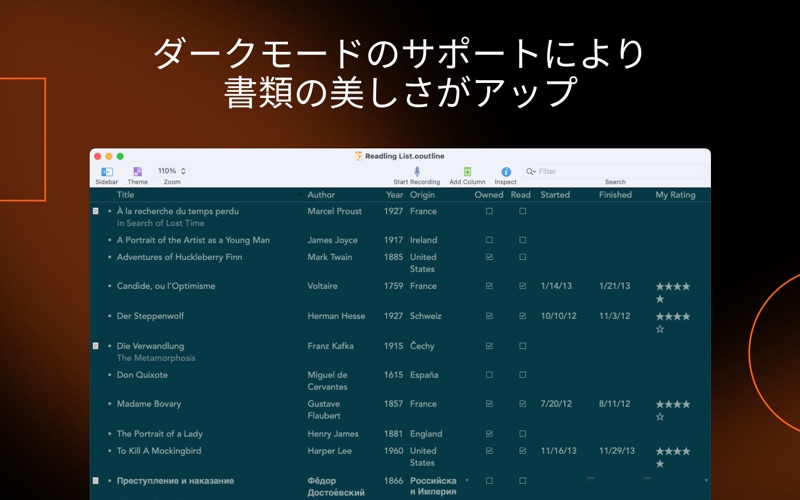
Task: Click the Read column header
Action: pos(520,195)
